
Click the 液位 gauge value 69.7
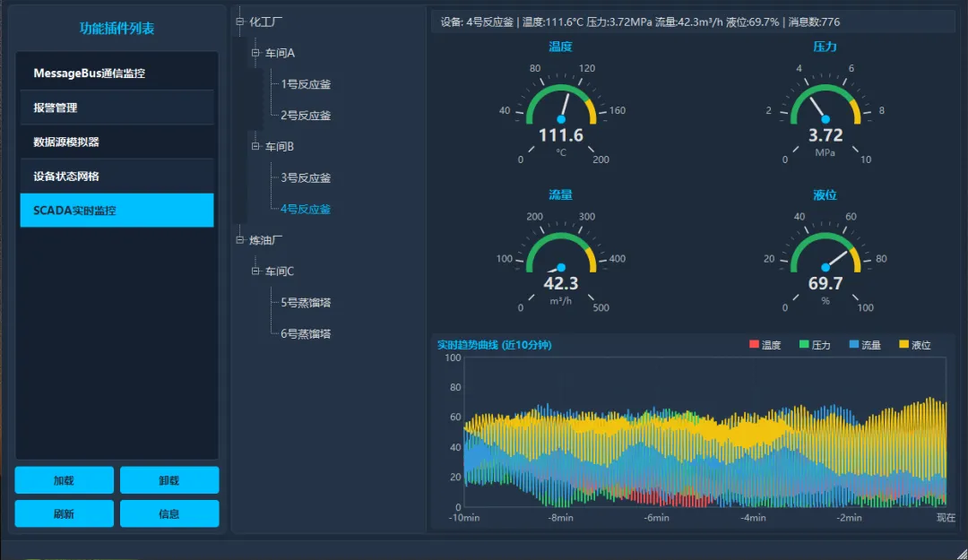(x=825, y=283)
